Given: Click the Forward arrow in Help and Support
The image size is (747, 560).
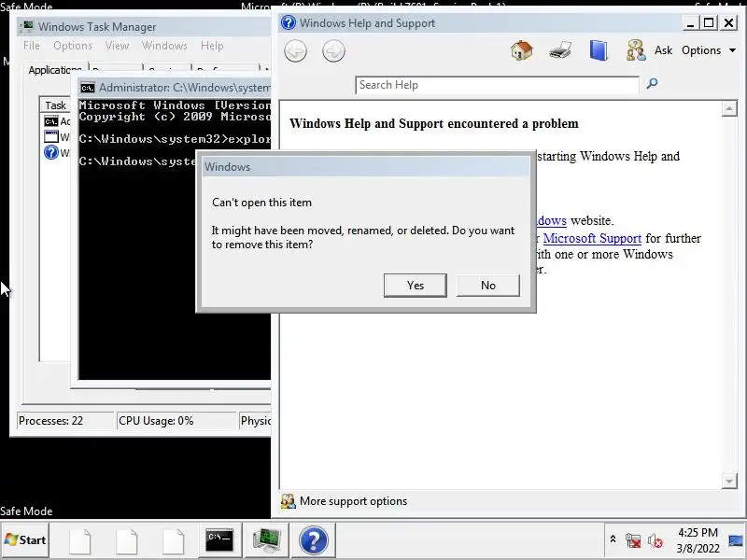Looking at the screenshot, I should coord(333,51).
